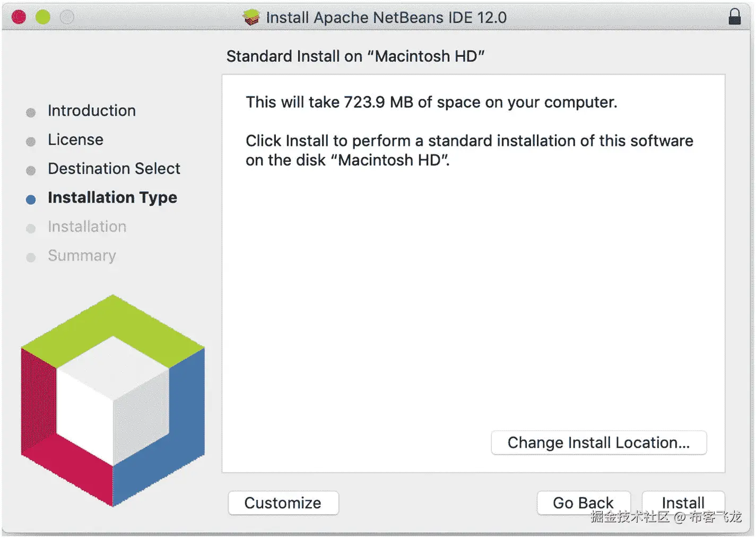Open the Customize options

pos(283,502)
